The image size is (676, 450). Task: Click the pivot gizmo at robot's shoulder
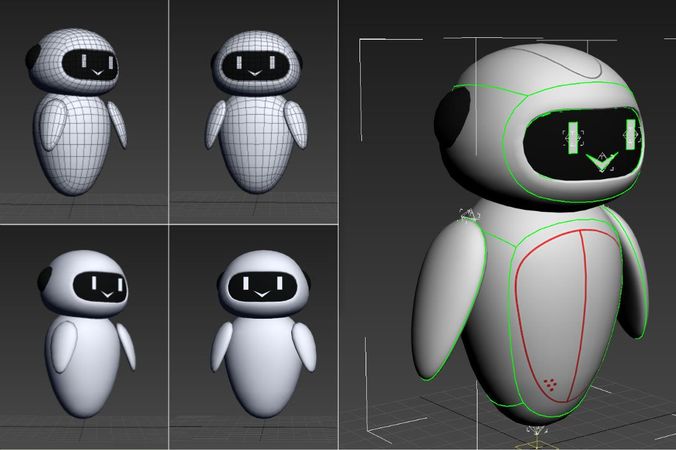[x=468, y=216]
